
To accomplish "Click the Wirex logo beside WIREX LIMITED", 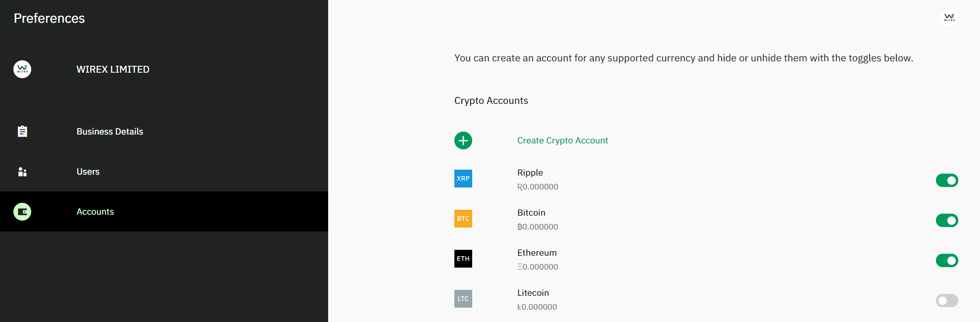I will [x=22, y=69].
